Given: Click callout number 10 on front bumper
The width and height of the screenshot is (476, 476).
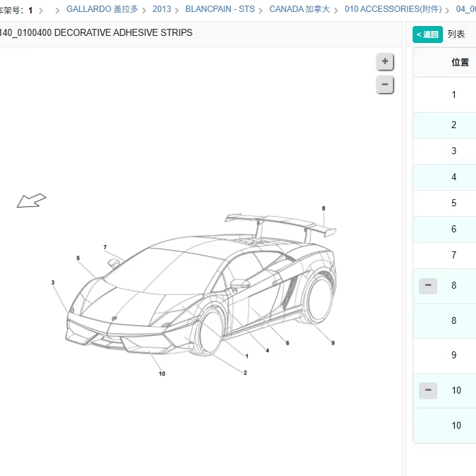Looking at the screenshot, I should (161, 374).
